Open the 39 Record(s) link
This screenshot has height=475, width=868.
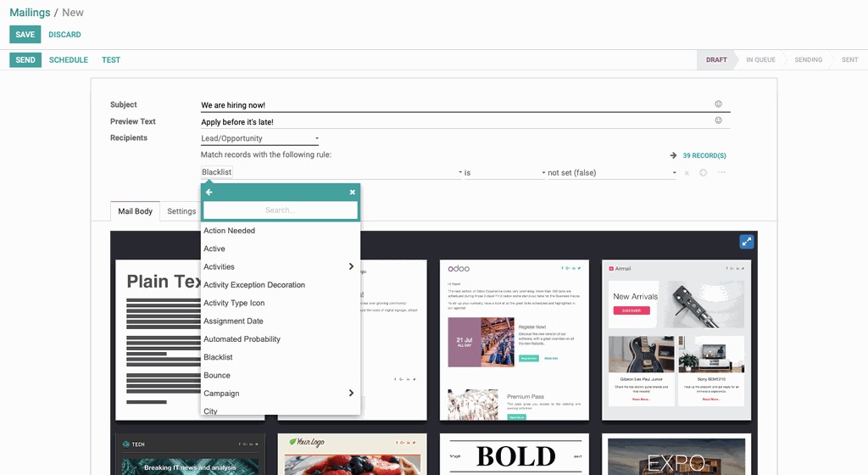pos(704,155)
